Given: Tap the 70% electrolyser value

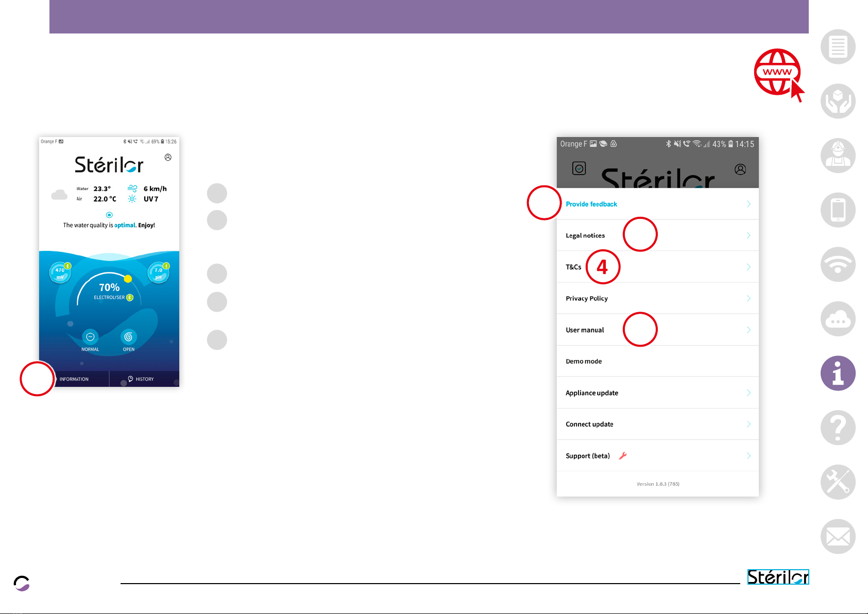Looking at the screenshot, I should (109, 287).
